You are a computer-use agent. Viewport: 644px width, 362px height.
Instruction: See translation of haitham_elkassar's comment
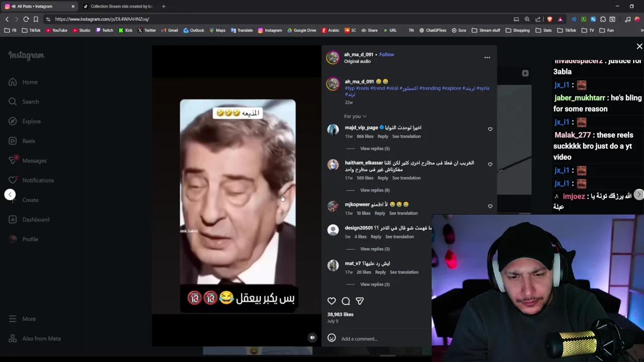[x=407, y=178]
